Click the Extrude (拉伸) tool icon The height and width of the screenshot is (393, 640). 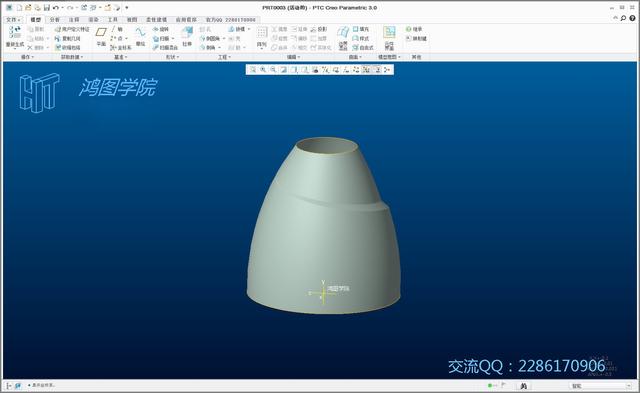tap(187, 36)
